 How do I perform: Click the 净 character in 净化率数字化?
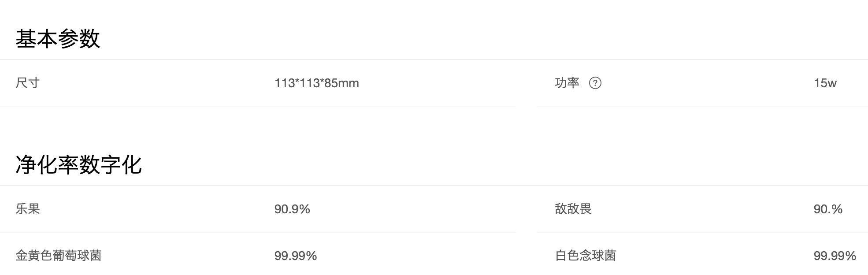coord(26,165)
